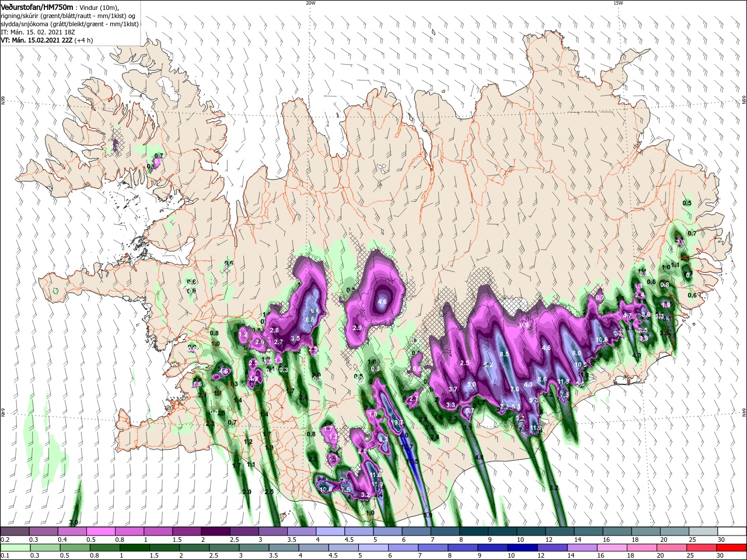Select the 'VT: Mán. 15.02.2021 22Z (+4 h)' line
The width and height of the screenshot is (747, 560).
point(47,40)
